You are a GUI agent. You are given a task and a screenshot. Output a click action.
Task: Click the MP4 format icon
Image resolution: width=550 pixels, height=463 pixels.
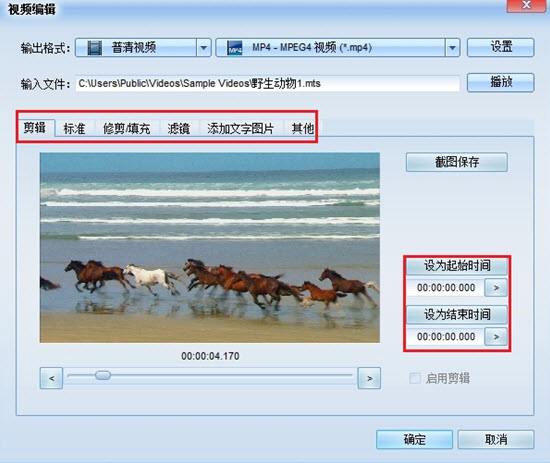[234, 48]
